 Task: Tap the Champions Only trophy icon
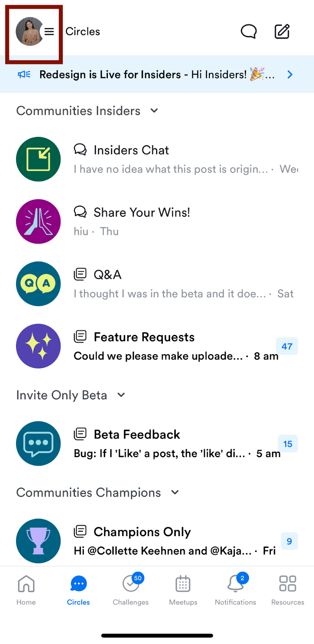pos(38,541)
